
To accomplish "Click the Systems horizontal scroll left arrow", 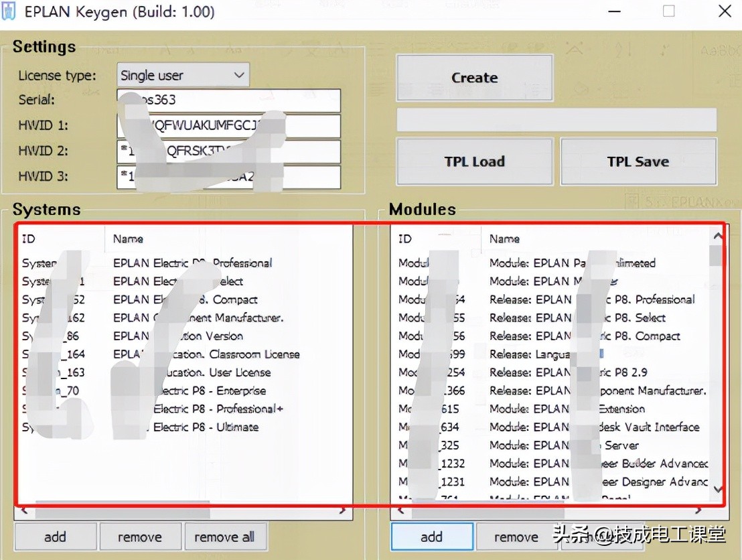I will (x=25, y=511).
